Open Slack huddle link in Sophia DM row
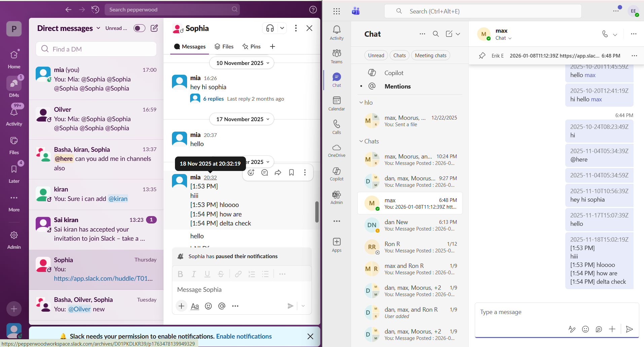The width and height of the screenshot is (644, 347). tap(103, 278)
